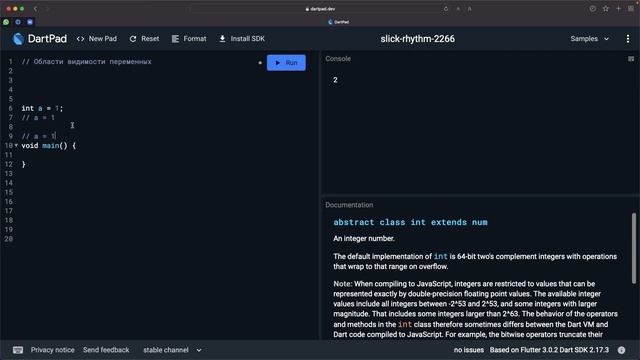Click the console output '2'
This screenshot has height=360, width=640.
pyautogui.click(x=335, y=80)
